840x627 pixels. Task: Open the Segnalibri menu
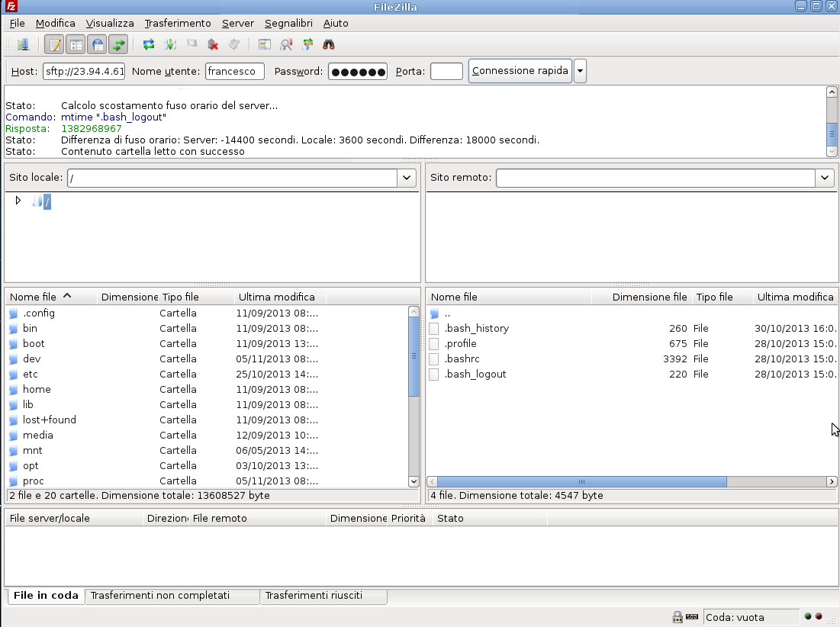tap(288, 23)
